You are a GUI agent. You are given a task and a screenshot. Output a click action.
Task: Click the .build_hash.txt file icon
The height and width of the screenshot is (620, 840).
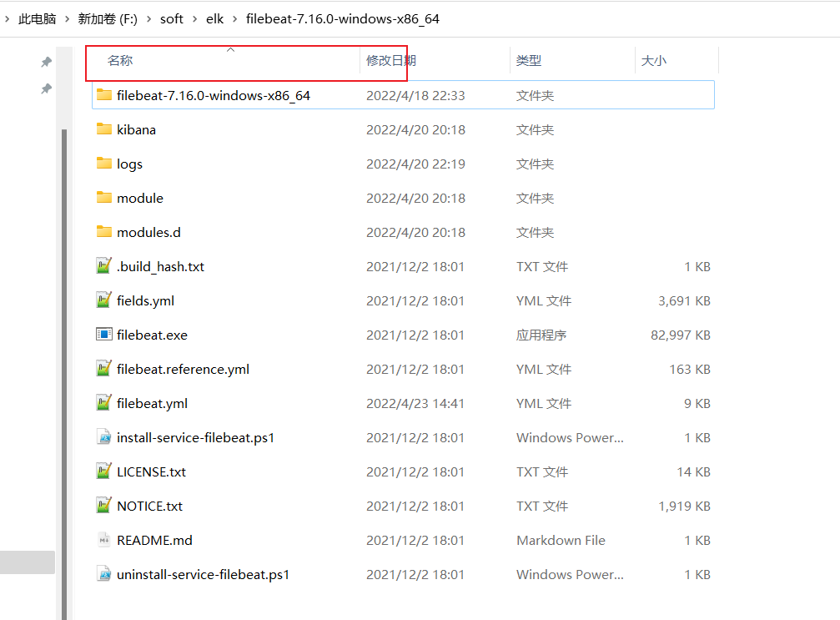104,266
